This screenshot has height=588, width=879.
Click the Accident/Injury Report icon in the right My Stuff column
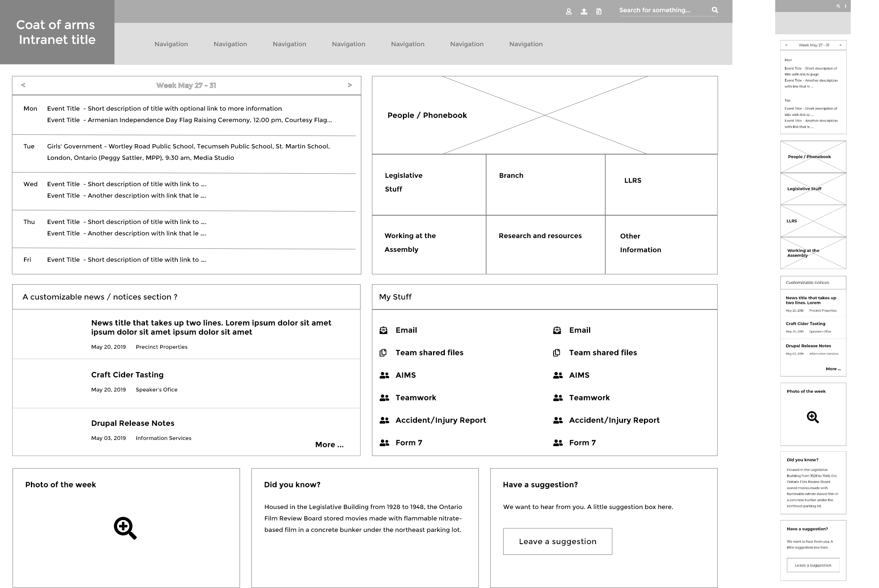click(x=558, y=420)
